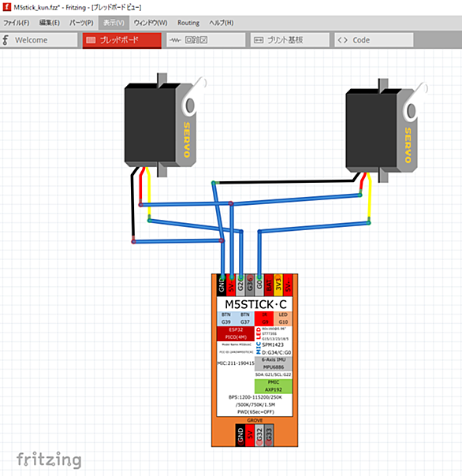Viewport: 462px width, 476px height.
Task: Select the left servo motor part
Action: tap(159, 125)
